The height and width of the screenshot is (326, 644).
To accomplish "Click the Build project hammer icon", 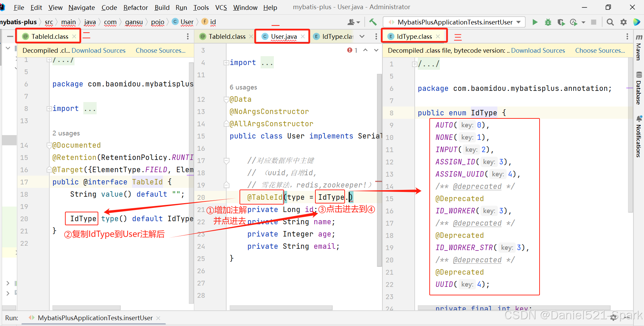I will [x=373, y=22].
